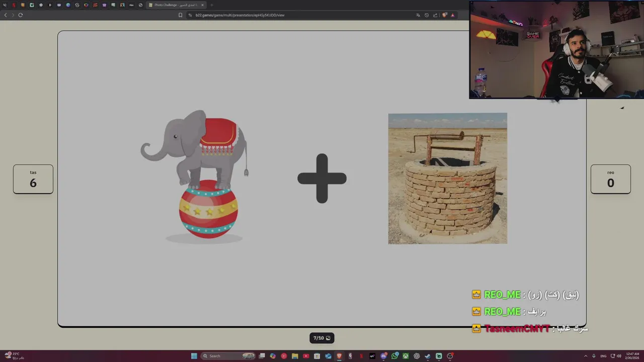This screenshot has height=362, width=644.
Task: Click the reo score box showing 0
Action: [x=610, y=179]
